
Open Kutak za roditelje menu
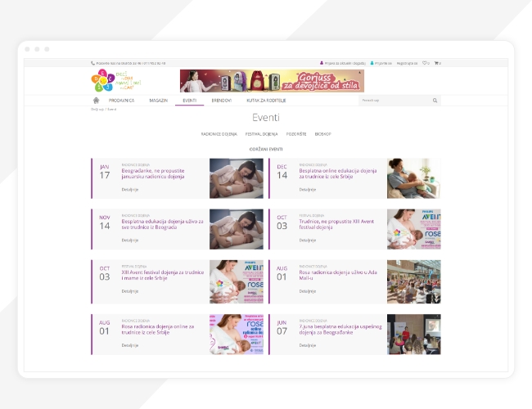(x=261, y=100)
